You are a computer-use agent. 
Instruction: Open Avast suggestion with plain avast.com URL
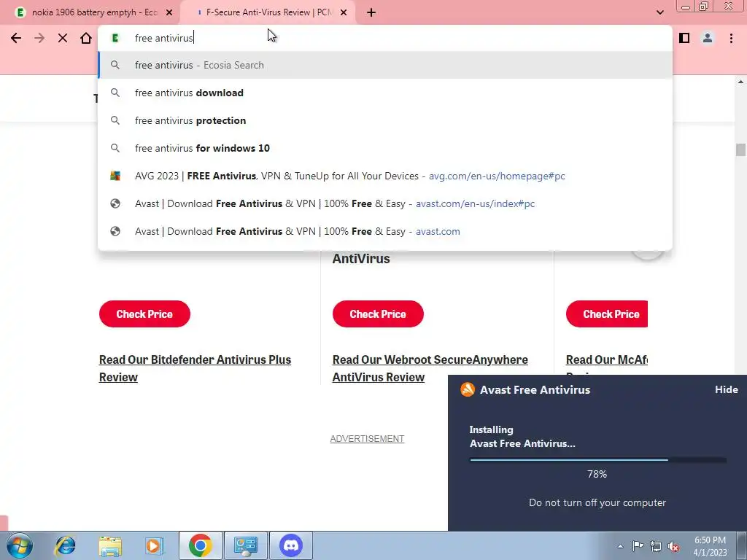coord(385,231)
